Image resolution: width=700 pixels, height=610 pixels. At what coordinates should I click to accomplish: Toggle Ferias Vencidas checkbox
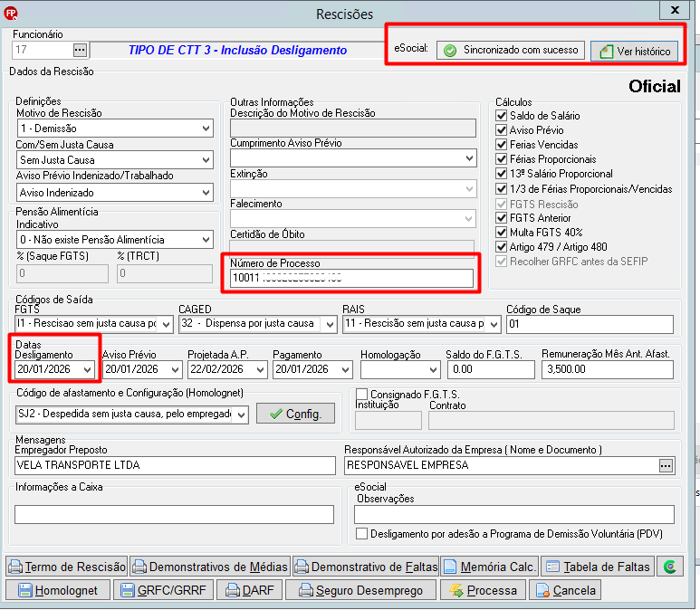[502, 145]
